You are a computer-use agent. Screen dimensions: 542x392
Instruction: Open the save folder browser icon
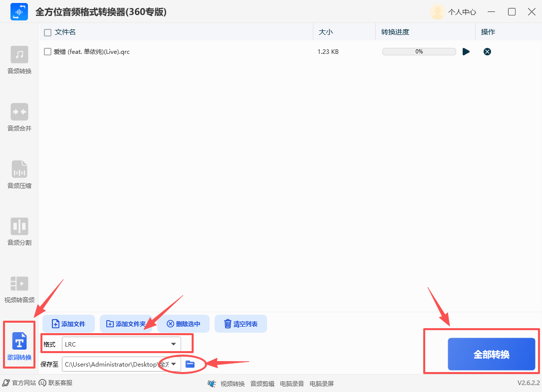[x=190, y=364]
